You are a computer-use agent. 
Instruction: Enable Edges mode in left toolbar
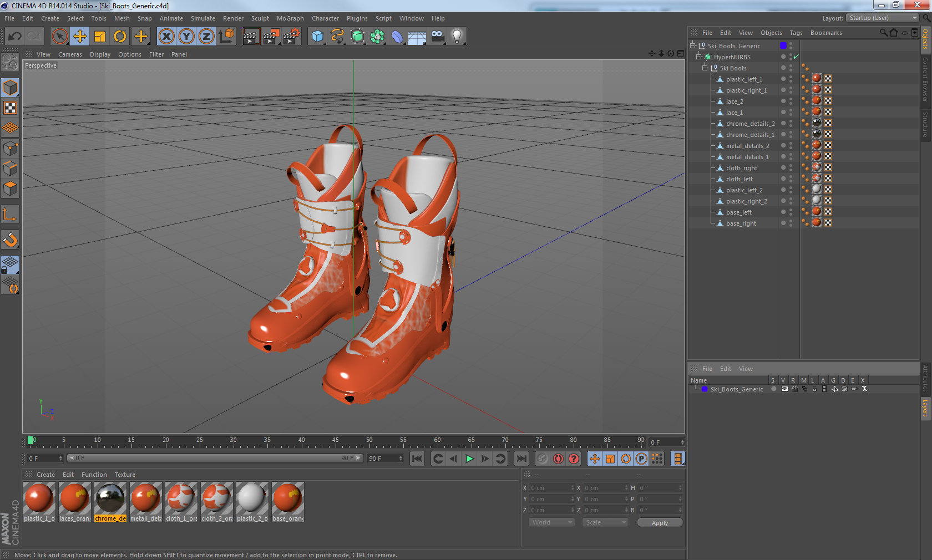10,168
